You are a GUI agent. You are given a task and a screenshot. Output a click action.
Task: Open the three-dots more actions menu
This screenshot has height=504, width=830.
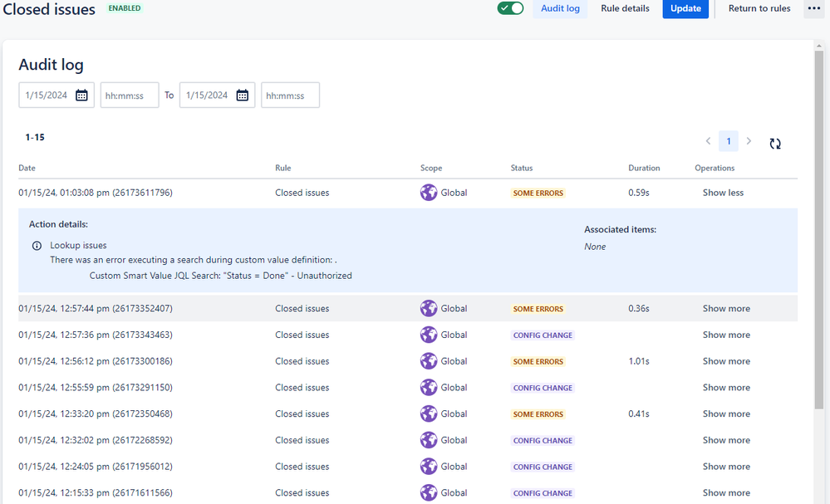pos(813,8)
